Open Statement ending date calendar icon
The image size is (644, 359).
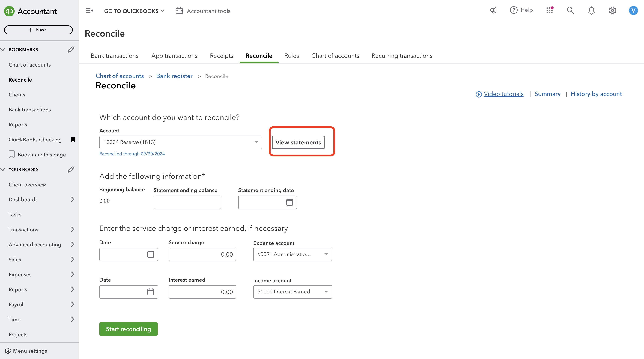pos(290,202)
